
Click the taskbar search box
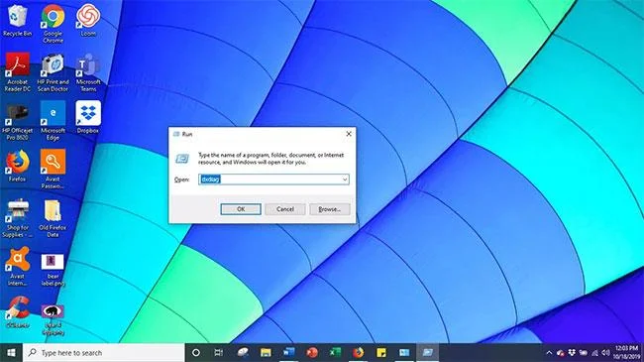[x=103, y=352]
